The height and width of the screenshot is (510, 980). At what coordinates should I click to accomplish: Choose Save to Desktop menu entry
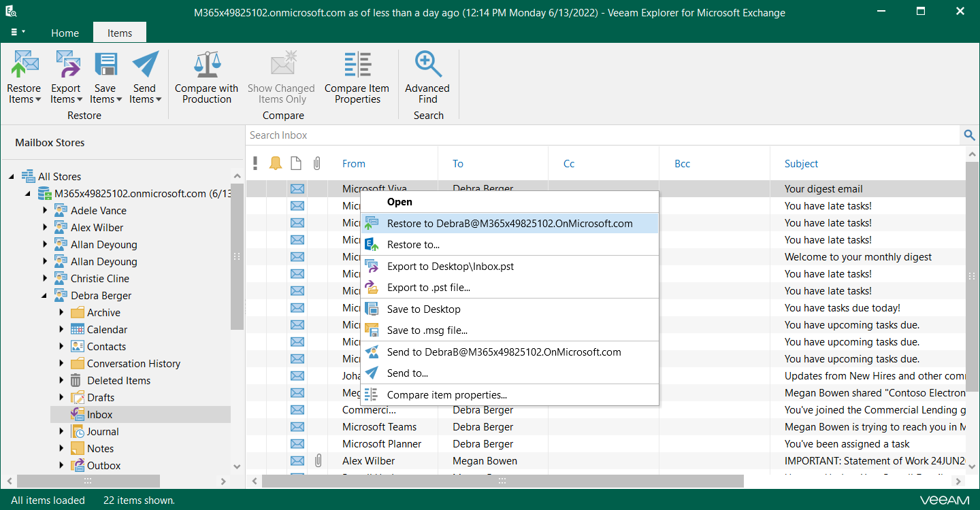point(510,309)
